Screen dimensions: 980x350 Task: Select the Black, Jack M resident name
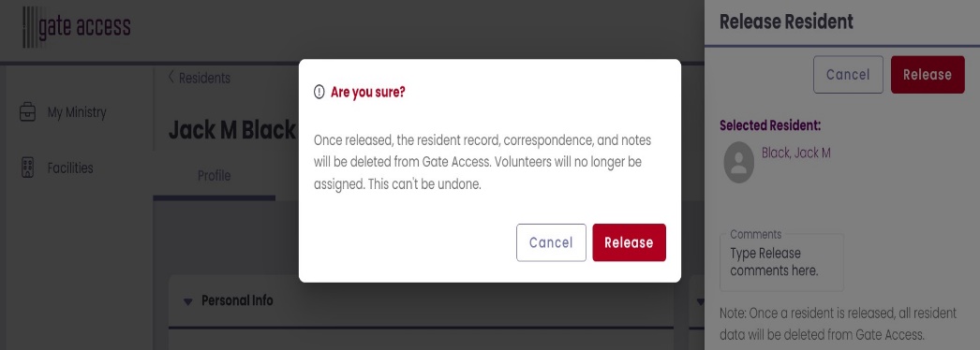tap(795, 153)
